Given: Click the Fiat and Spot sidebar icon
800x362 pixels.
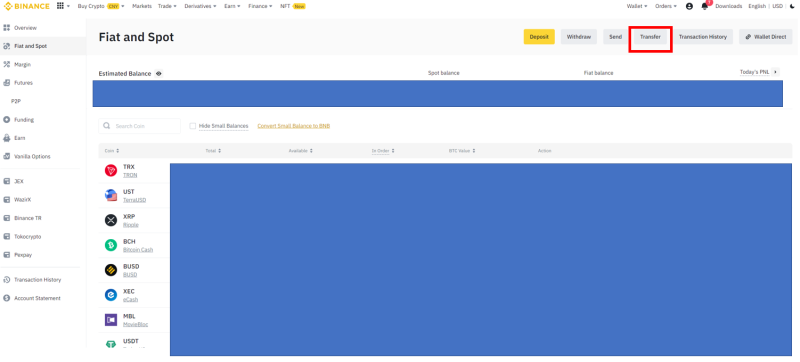Looking at the screenshot, I should pos(7,46).
